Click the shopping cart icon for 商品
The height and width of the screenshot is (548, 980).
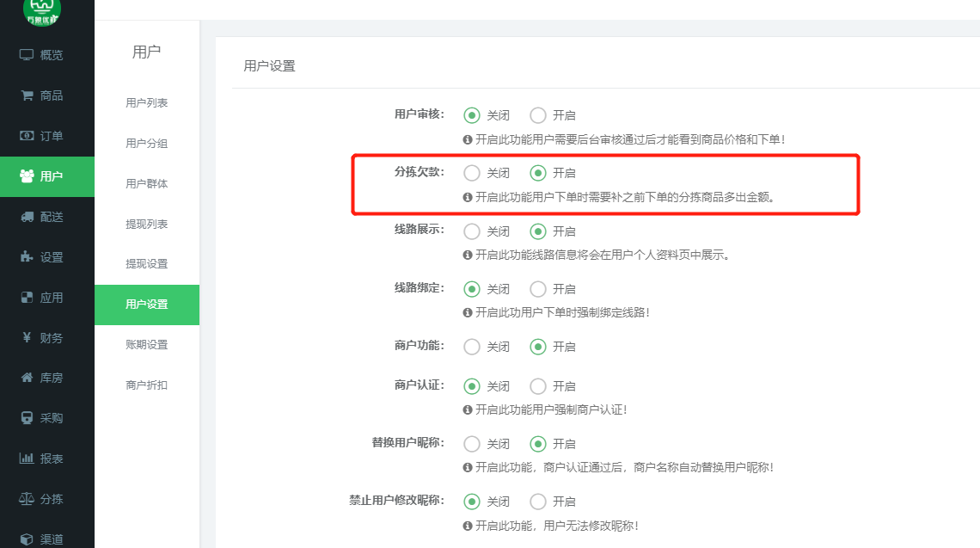(27, 95)
